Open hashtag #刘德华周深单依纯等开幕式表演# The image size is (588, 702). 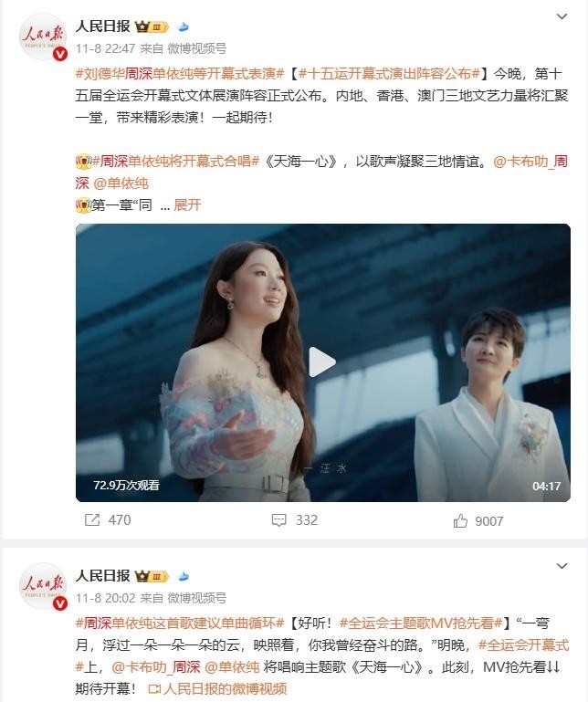pyautogui.click(x=180, y=73)
